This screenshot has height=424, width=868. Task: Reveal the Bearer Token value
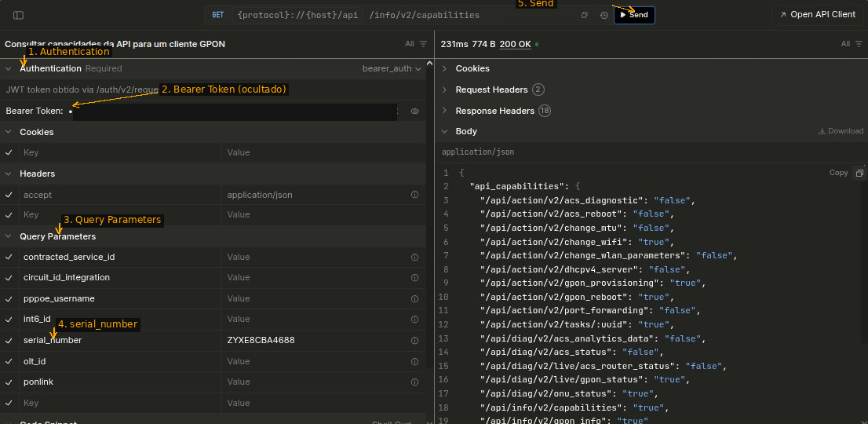tap(414, 111)
